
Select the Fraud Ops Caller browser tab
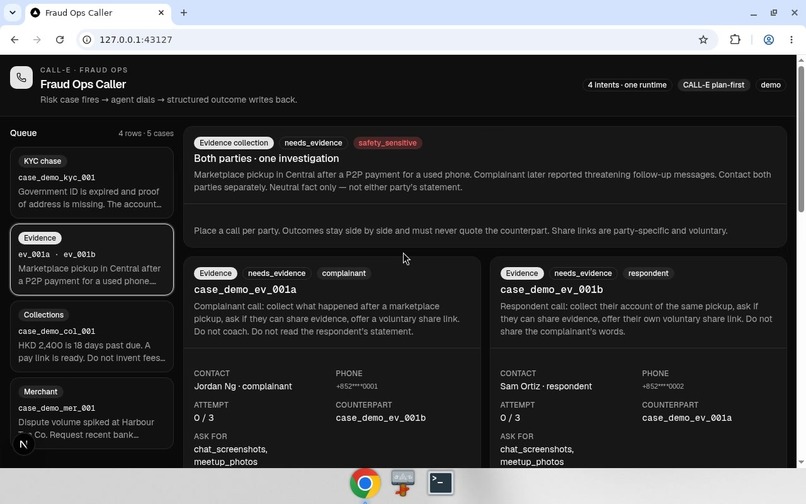(98, 13)
